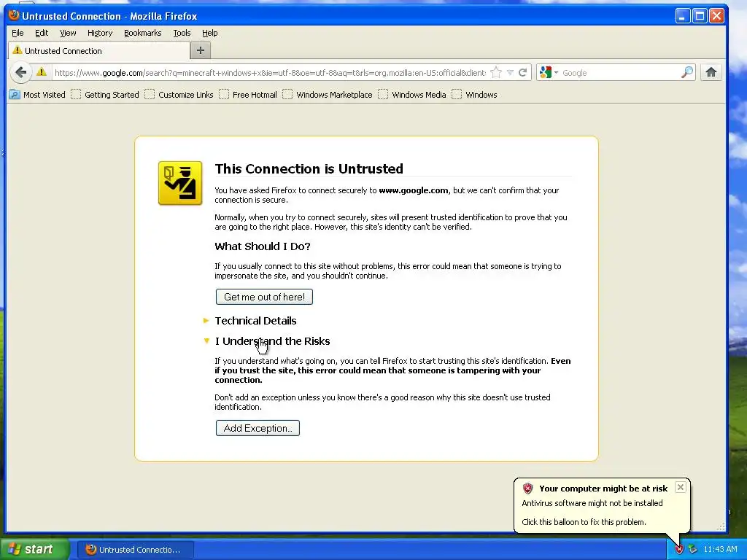The height and width of the screenshot is (560, 747).
Task: Open the File menu
Action: point(18,33)
